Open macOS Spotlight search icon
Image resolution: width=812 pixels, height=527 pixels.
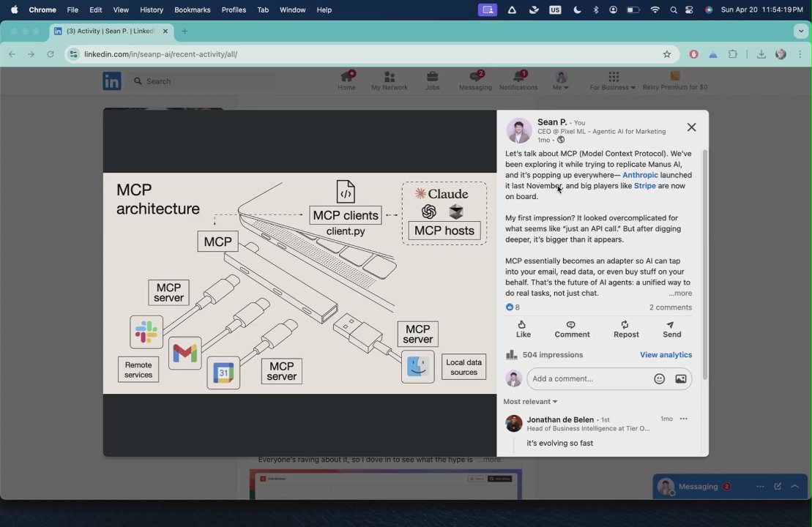pyautogui.click(x=673, y=10)
